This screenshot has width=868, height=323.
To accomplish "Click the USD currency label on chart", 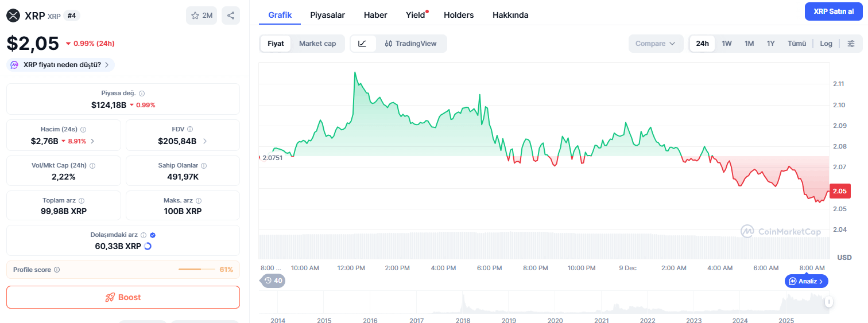I will point(844,257).
